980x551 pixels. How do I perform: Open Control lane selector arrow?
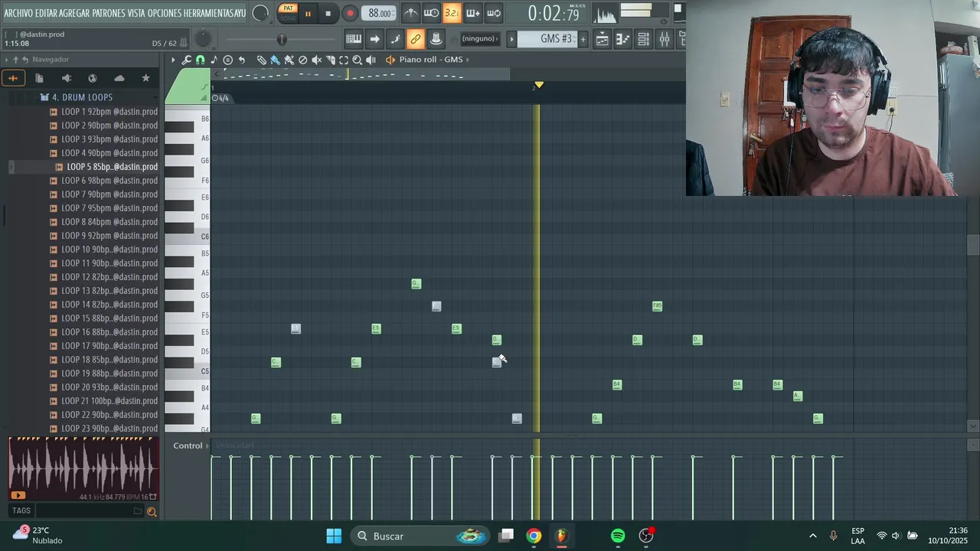coord(207,445)
